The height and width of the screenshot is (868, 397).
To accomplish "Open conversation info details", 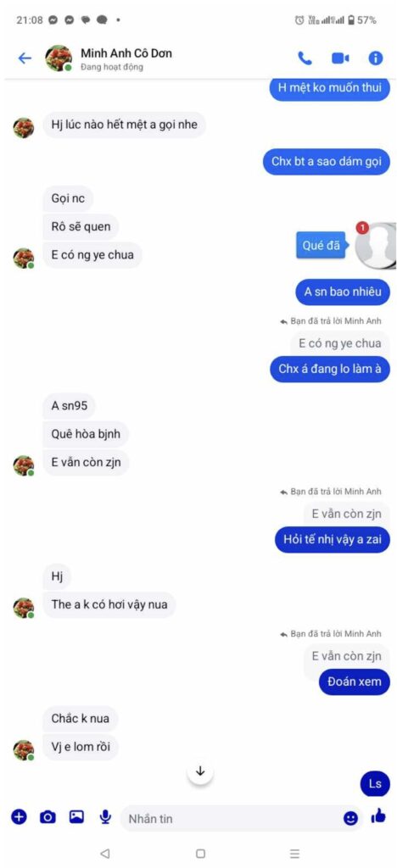I will point(376,58).
